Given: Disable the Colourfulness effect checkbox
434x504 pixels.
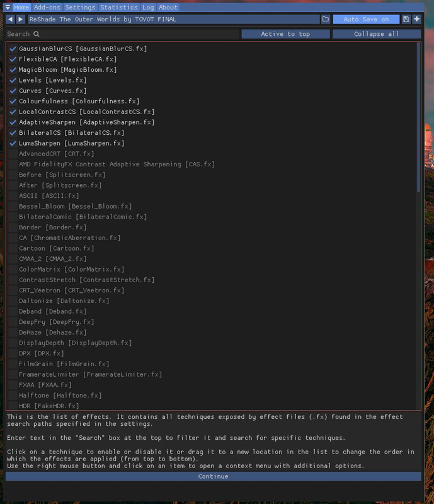Looking at the screenshot, I should pos(13,101).
